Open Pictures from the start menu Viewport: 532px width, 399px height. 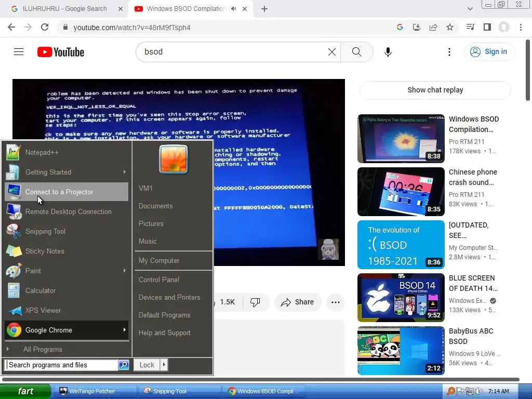[151, 223]
